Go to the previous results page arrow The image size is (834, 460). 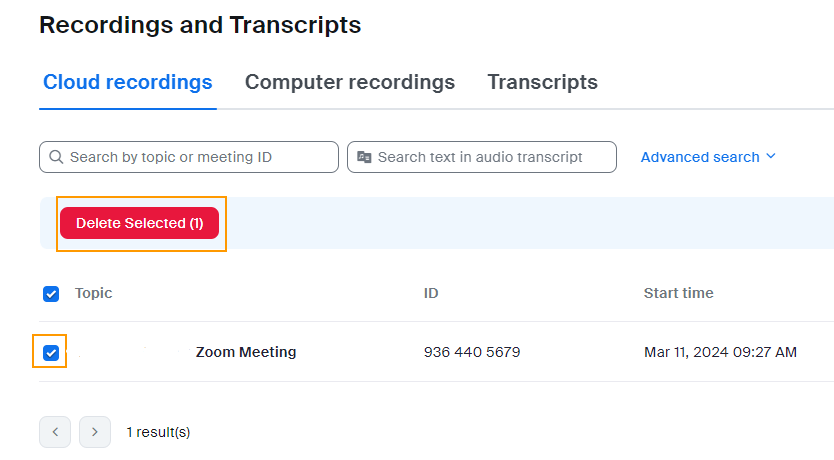coord(55,432)
